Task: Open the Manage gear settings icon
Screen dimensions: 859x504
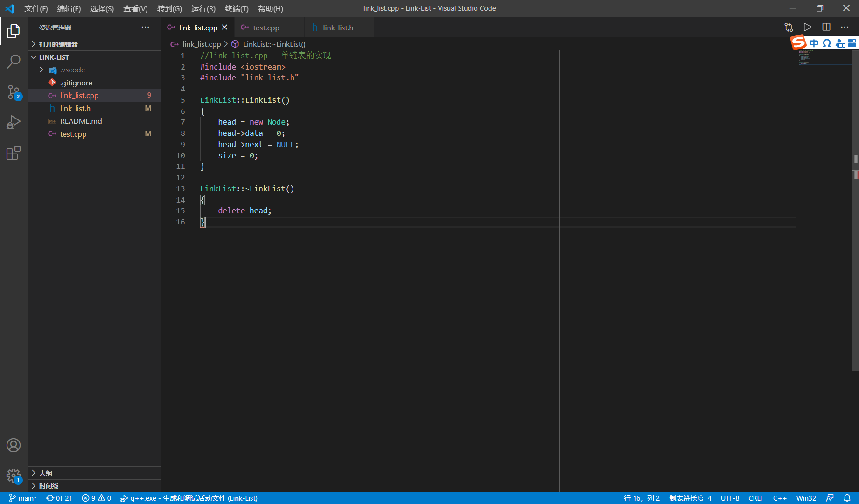Action: coord(14,476)
